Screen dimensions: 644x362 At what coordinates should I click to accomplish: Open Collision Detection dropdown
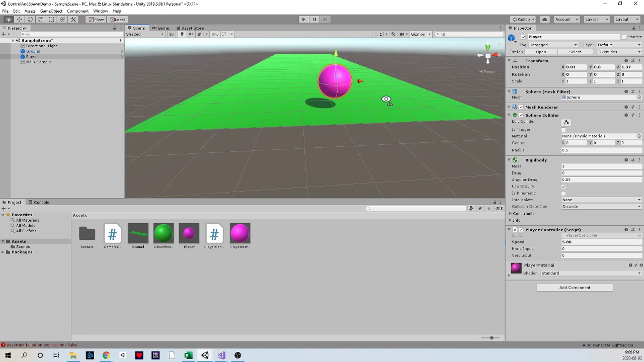pos(602,207)
